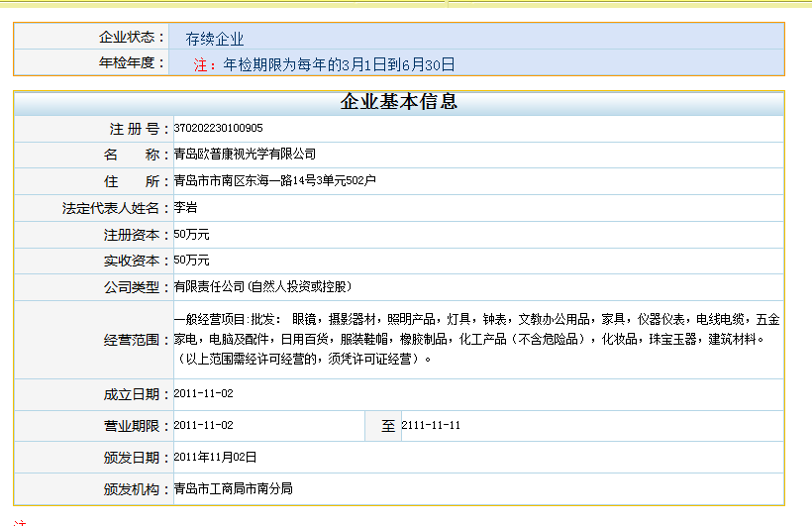Click address 青岛市市南区东海一路14号3单元502户
Screen dimensions: 812x526
click(x=274, y=180)
